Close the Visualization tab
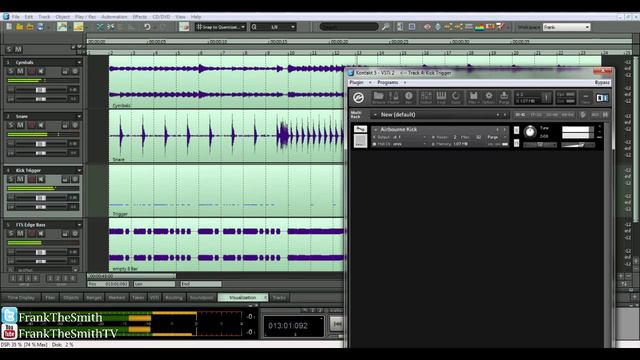 click(265, 298)
